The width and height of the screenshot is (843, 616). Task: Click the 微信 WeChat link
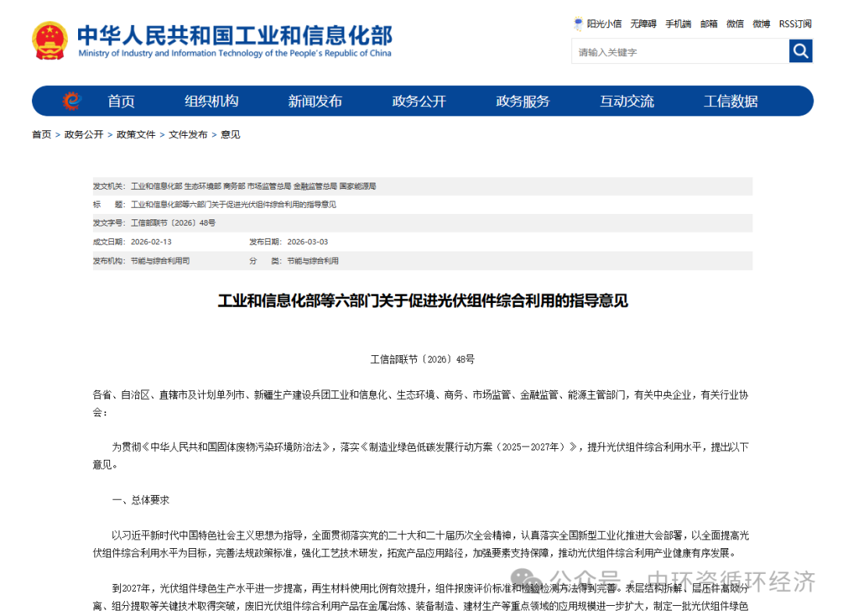[x=734, y=23]
